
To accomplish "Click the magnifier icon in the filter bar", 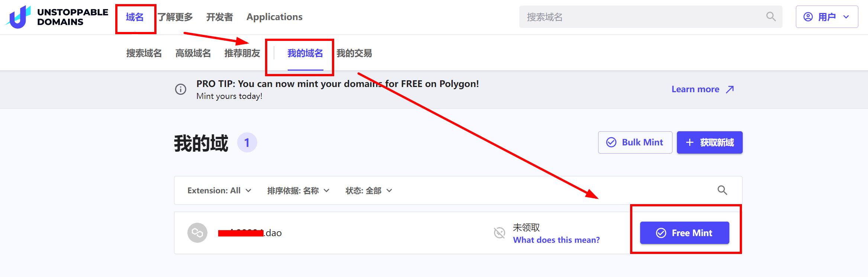I will (722, 190).
